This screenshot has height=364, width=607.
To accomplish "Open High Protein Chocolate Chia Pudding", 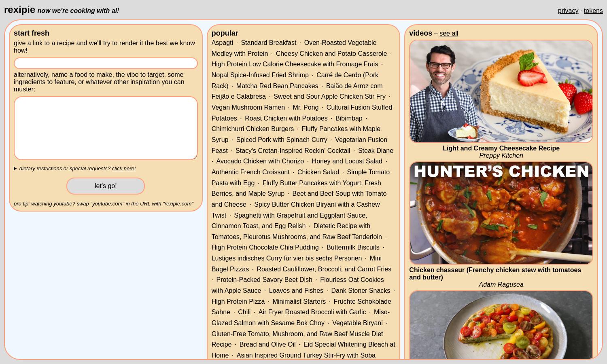I will pos(265,248).
